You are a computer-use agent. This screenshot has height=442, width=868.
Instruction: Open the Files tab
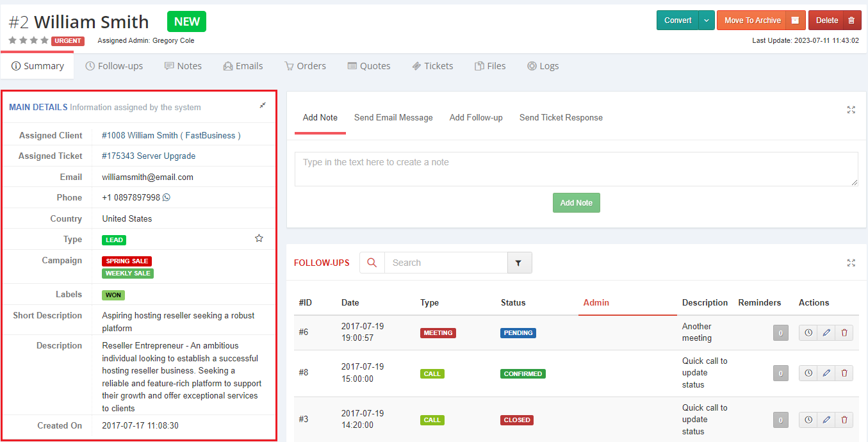point(490,66)
